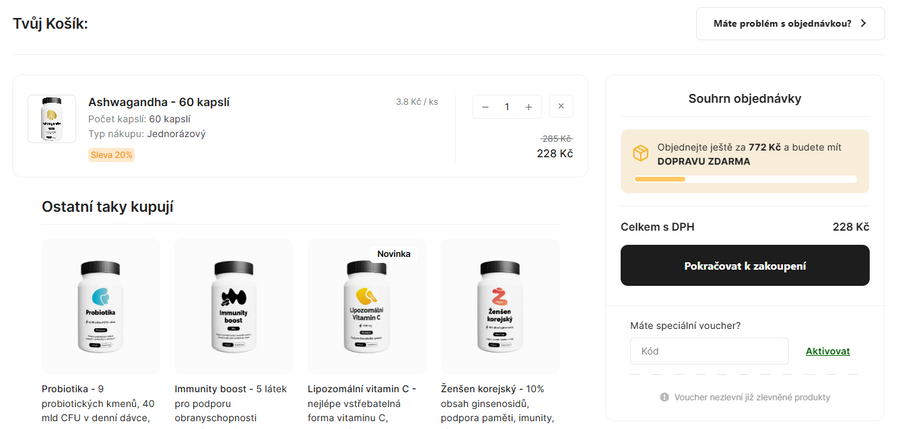Click 'Ashwagandha - 60 kapslí' product title
900x429 pixels.
[159, 102]
